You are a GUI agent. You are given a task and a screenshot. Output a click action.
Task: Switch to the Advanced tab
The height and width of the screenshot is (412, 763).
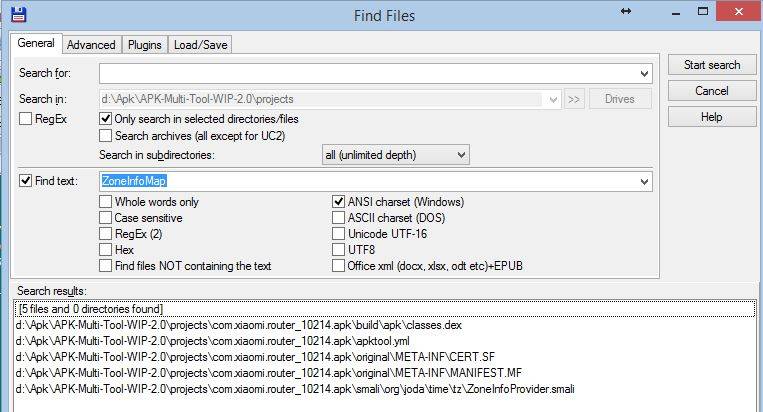tap(91, 45)
